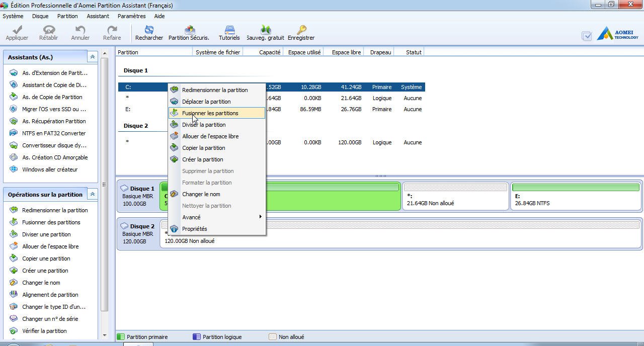
Task: Click the Convertisseur disque dynamique icon
Action: [x=14, y=145]
